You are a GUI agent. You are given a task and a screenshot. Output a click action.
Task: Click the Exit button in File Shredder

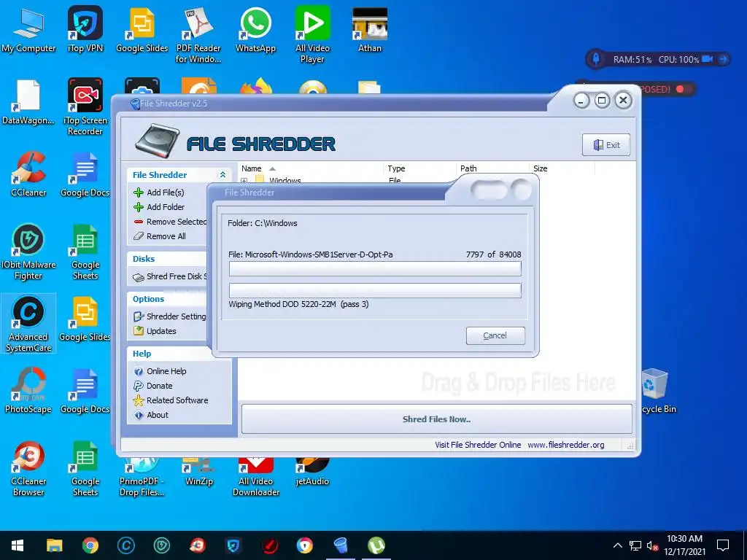606,145
